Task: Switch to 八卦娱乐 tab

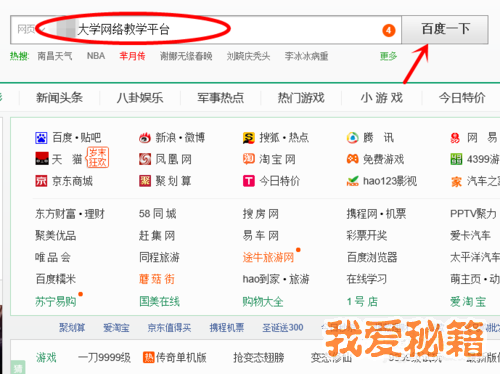Action: tap(140, 98)
